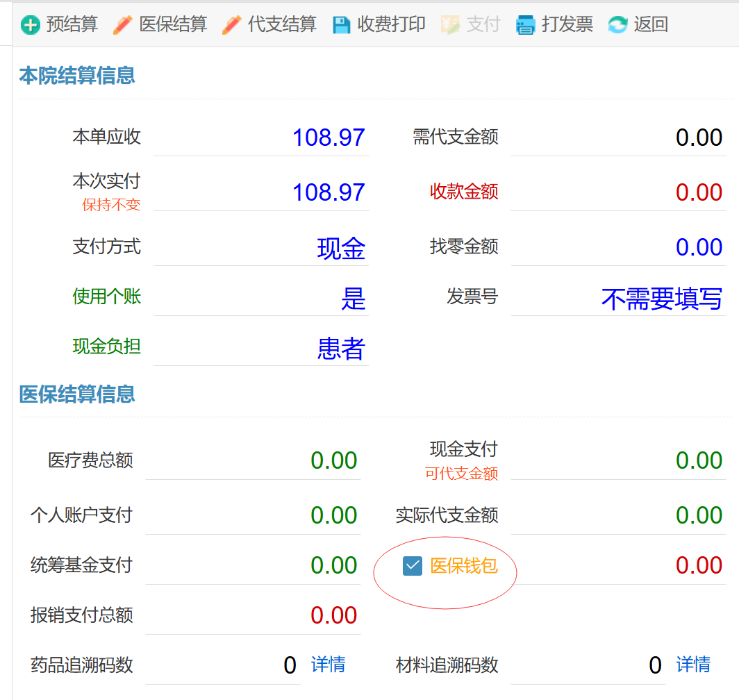Choose 打发票 to print invoice

pyautogui.click(x=567, y=24)
